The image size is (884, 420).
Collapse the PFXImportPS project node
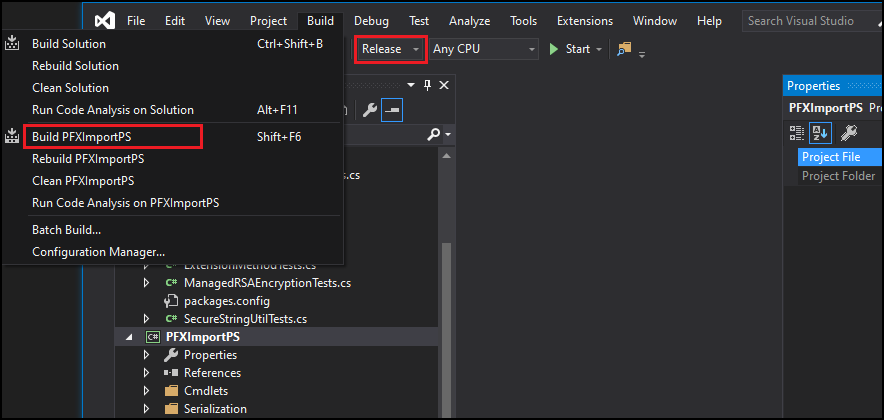129,337
